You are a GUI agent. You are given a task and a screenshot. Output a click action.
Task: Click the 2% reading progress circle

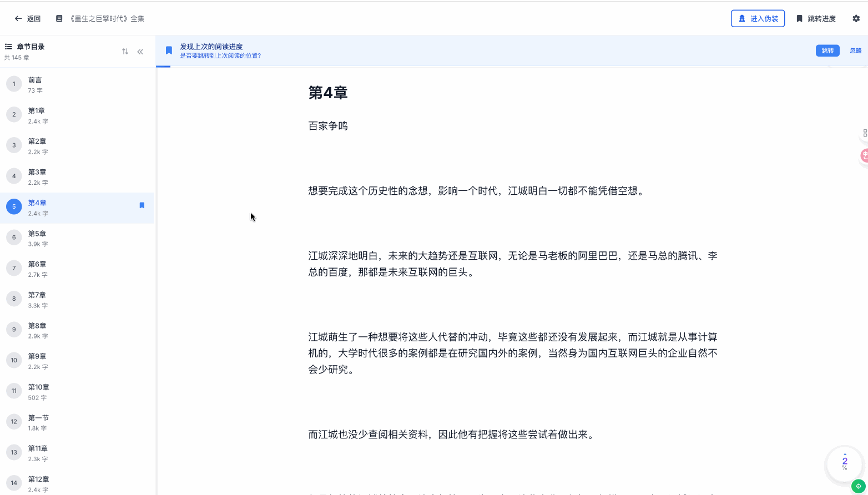pos(844,464)
